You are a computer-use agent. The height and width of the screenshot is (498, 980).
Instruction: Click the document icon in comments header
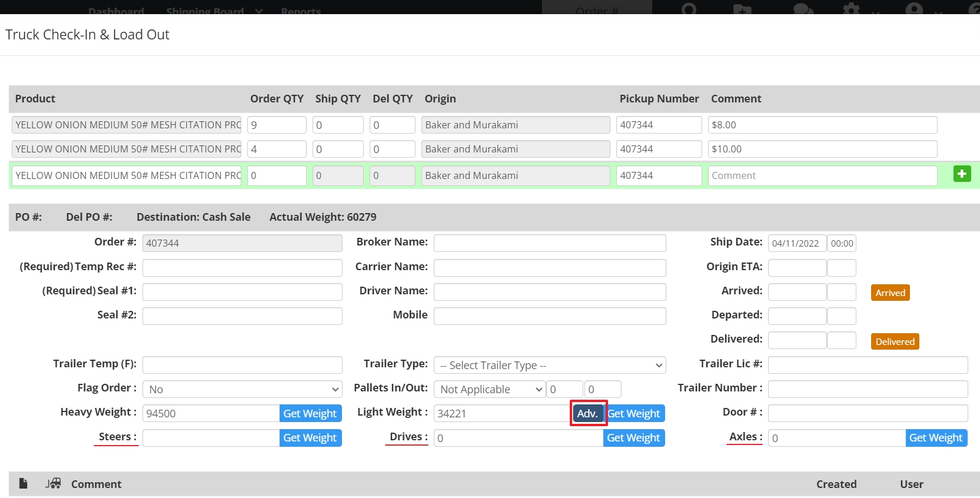pyautogui.click(x=23, y=483)
